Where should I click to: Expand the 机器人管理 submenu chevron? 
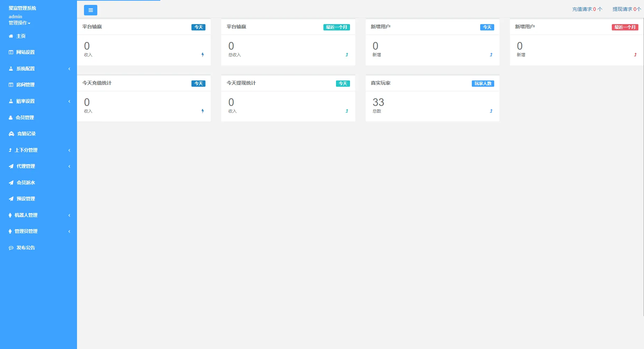point(69,215)
